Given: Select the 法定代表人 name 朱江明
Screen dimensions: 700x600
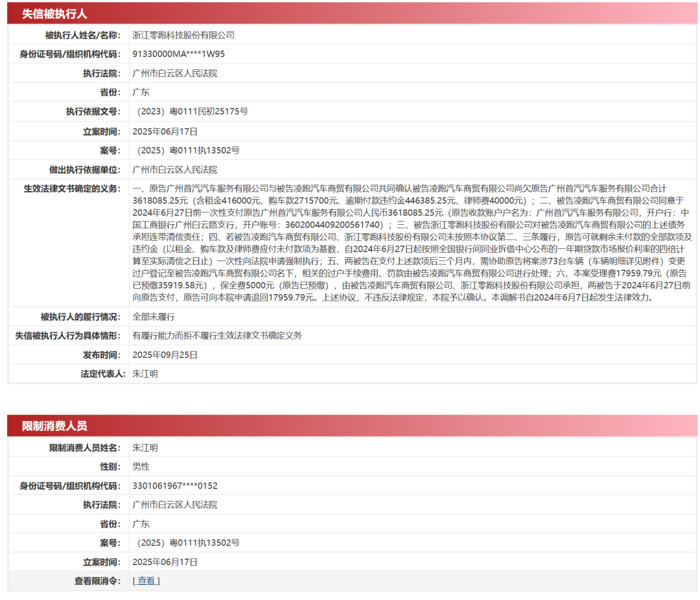Looking at the screenshot, I should pyautogui.click(x=146, y=374).
